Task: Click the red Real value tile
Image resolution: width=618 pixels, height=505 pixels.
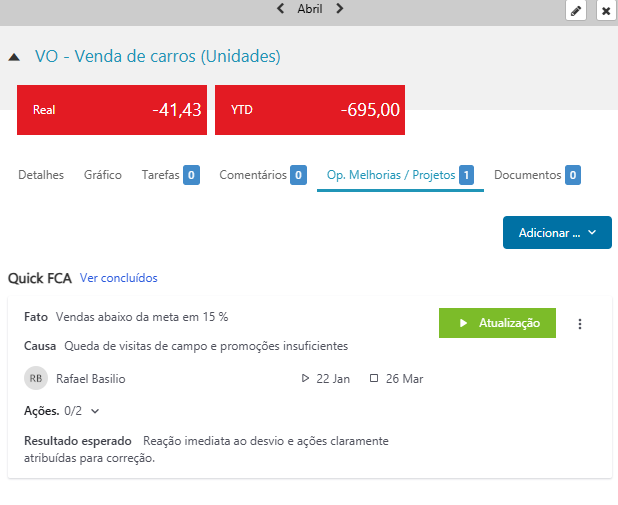Action: 112,110
